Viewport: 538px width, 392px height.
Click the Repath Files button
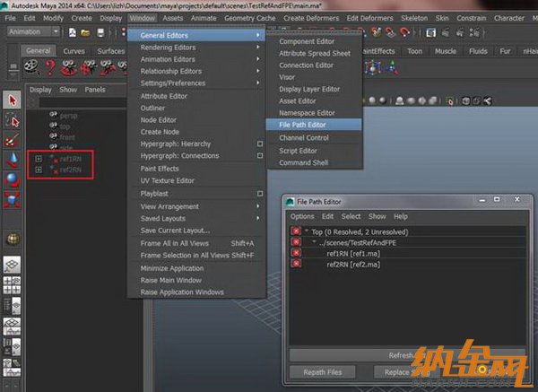[x=322, y=372]
